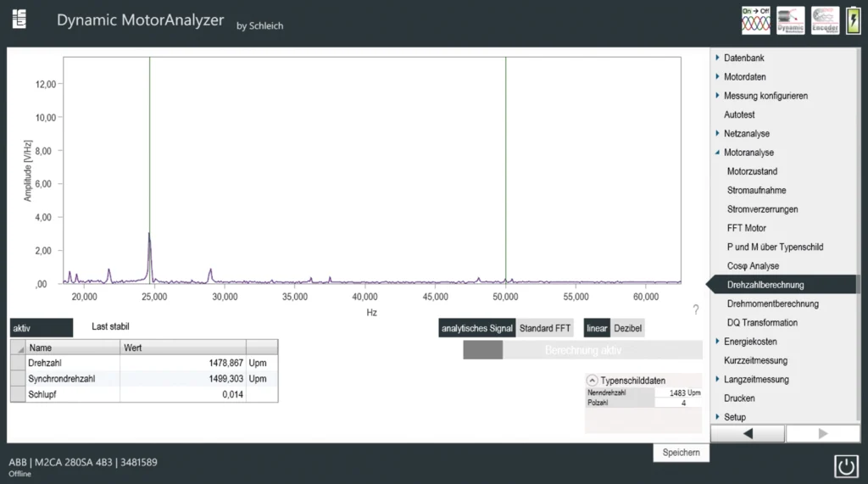Click the Schleich logo icon top-left
This screenshot has height=484, width=868.
click(19, 19)
